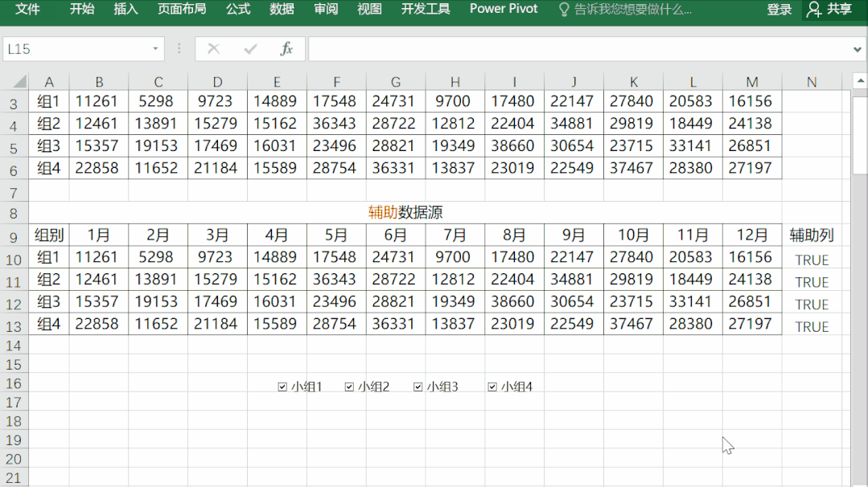Select the 组别 header cell
The width and height of the screenshot is (868, 487).
[x=49, y=235]
